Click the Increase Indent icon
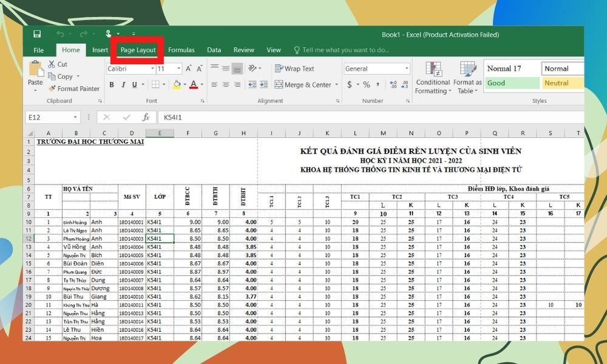 coord(262,85)
